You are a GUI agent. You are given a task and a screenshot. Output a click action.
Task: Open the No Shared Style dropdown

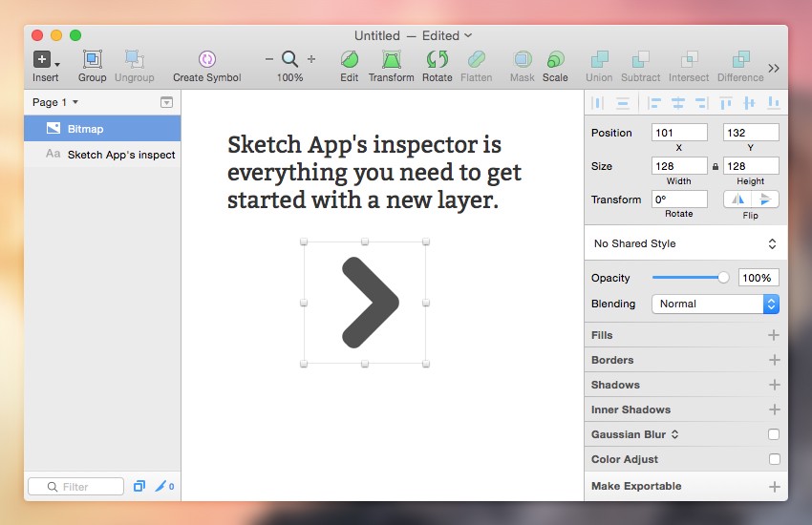click(x=685, y=243)
